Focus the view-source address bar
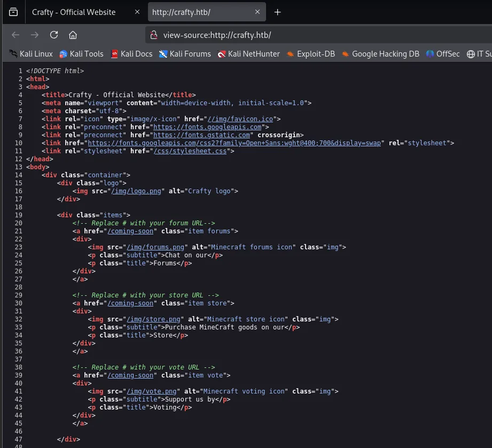 click(x=318, y=35)
